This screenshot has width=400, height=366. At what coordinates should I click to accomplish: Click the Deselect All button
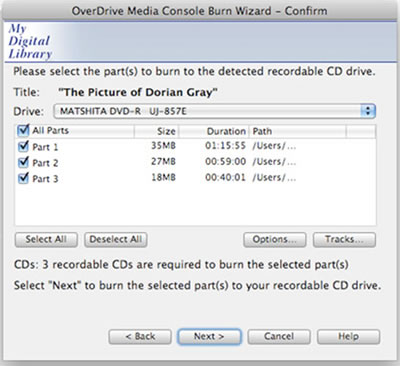point(116,239)
